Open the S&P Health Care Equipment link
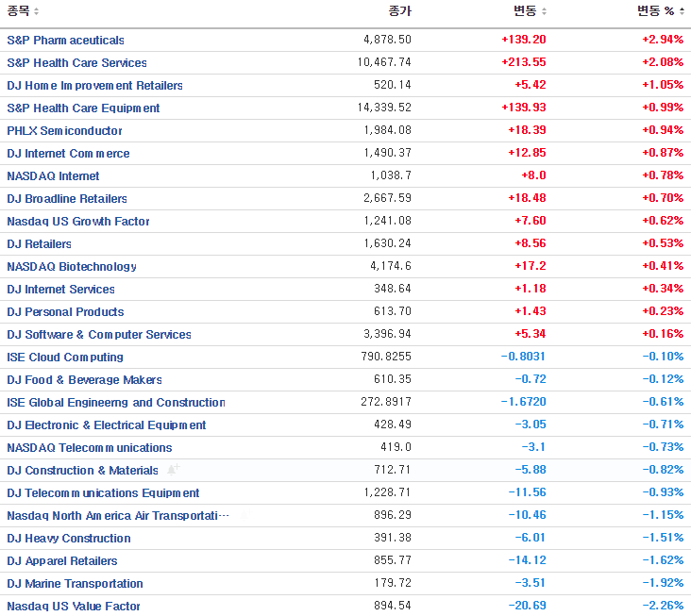The image size is (691, 616). (x=83, y=108)
